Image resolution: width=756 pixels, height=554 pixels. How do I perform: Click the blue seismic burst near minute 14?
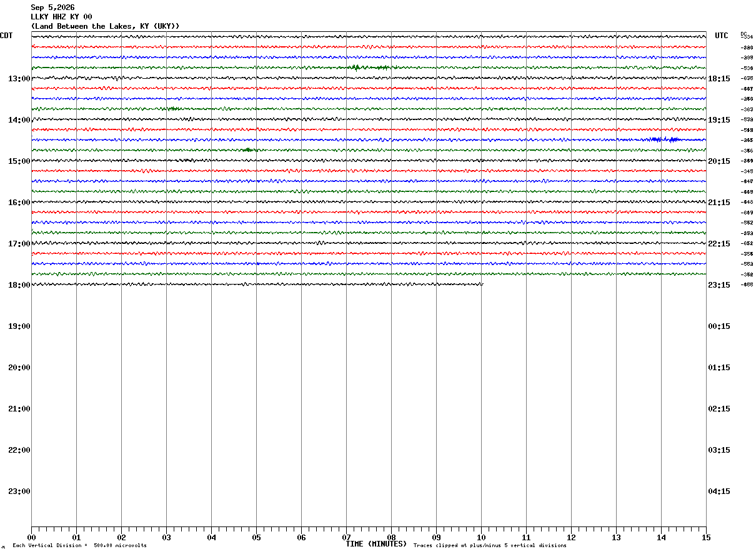click(664, 139)
